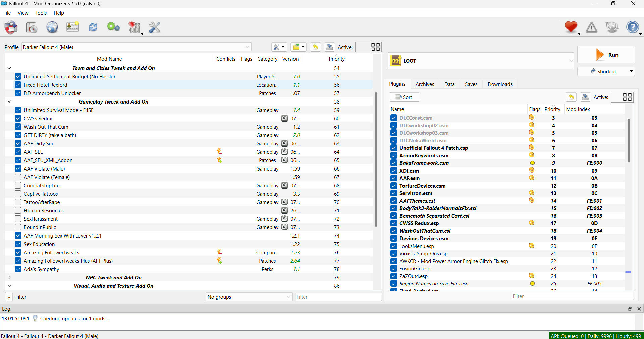Click the plugin Sort button
The image size is (644, 339).
pyautogui.click(x=404, y=97)
